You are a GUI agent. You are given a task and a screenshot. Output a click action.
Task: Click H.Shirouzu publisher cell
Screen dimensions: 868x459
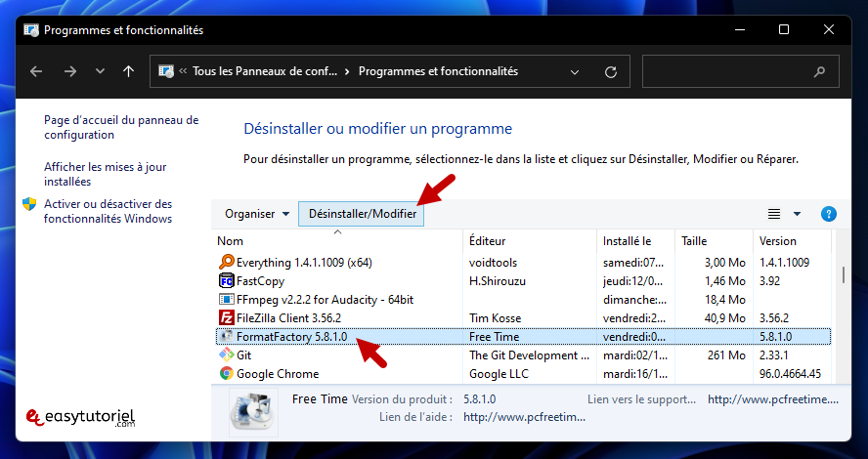(498, 281)
